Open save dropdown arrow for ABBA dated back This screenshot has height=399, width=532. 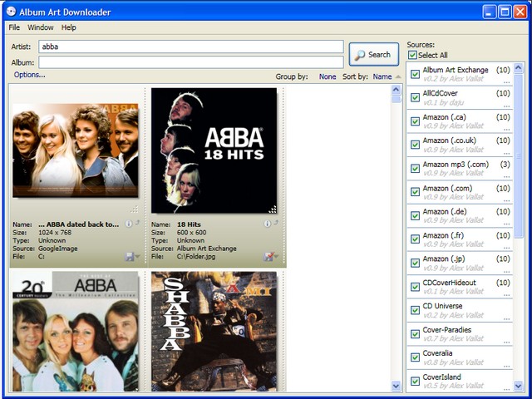coord(137,257)
